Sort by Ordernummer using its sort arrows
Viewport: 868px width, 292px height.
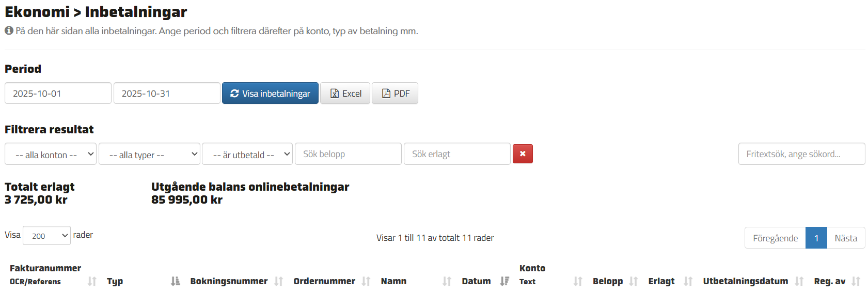(366, 281)
